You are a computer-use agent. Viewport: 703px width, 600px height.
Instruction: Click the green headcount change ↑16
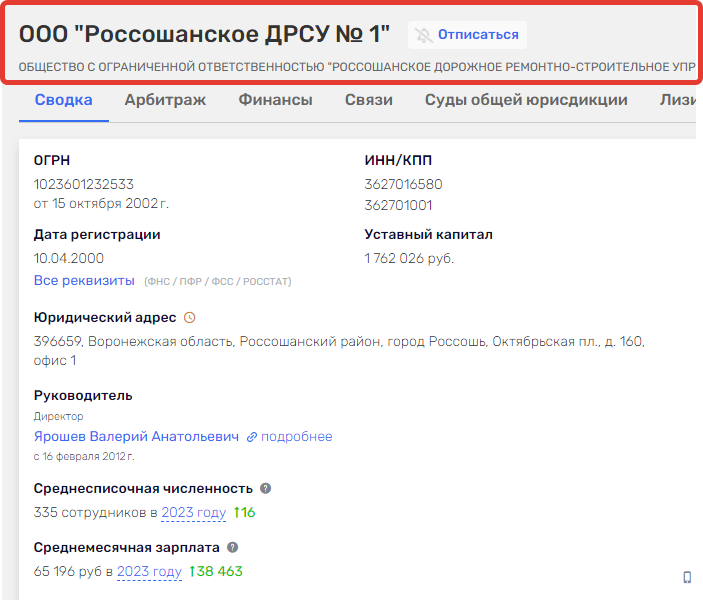244,513
